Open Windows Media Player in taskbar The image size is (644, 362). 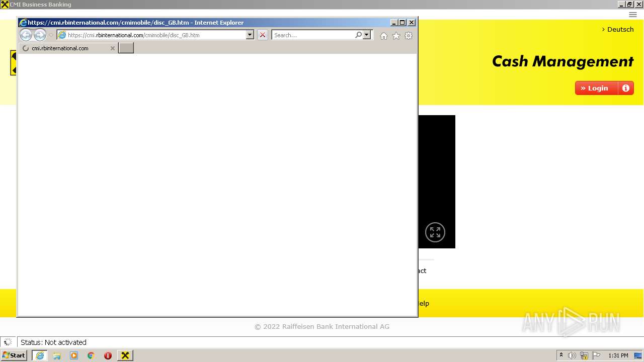click(x=74, y=355)
